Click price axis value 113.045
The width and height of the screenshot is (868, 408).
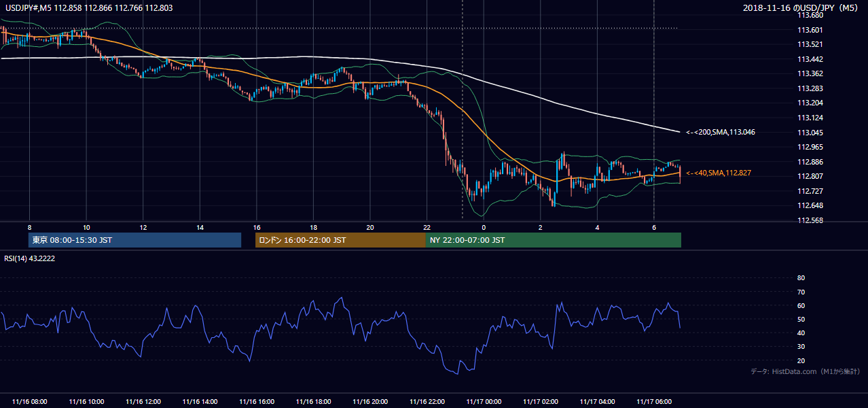[810, 133]
